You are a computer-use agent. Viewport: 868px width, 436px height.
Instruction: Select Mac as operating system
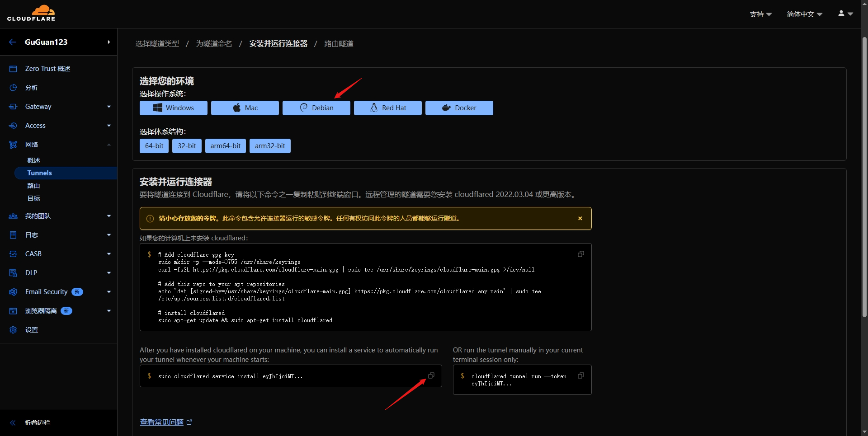click(245, 108)
